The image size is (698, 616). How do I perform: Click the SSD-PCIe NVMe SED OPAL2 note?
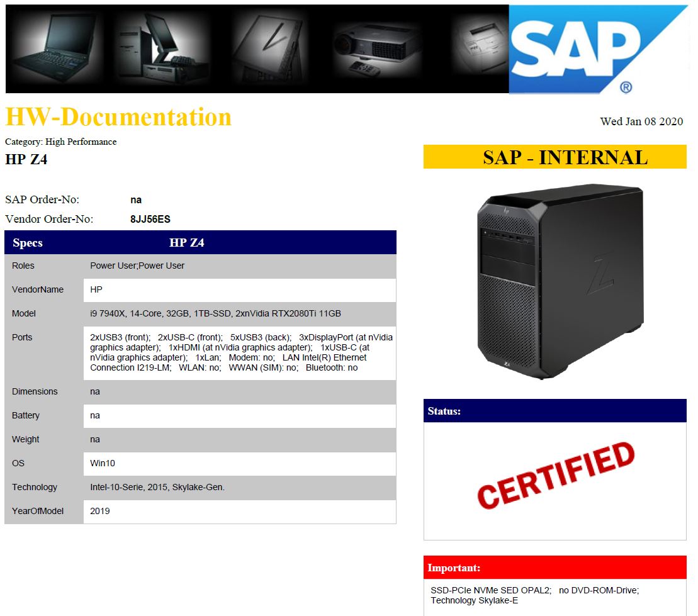point(491,591)
